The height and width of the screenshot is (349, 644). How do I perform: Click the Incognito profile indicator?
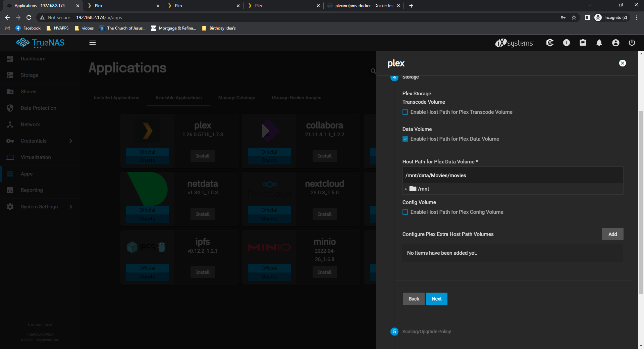coord(611,17)
